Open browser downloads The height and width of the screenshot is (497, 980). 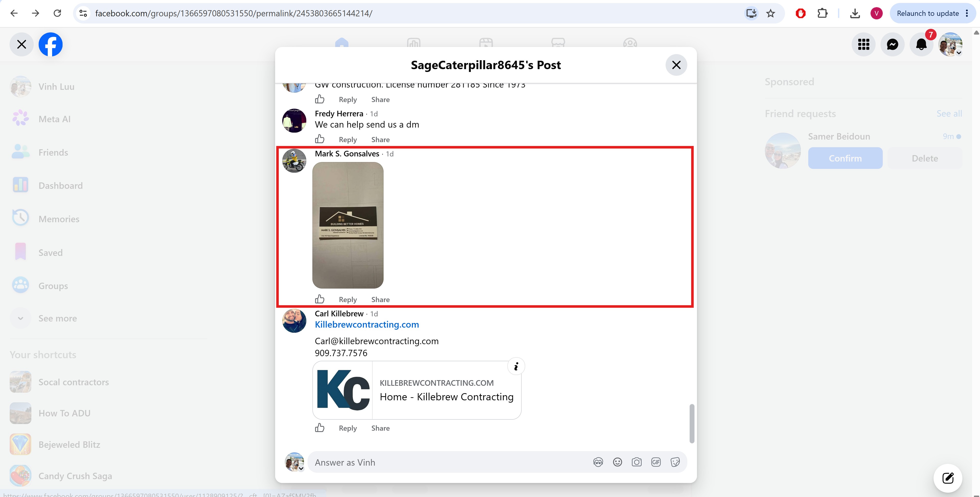pos(855,13)
